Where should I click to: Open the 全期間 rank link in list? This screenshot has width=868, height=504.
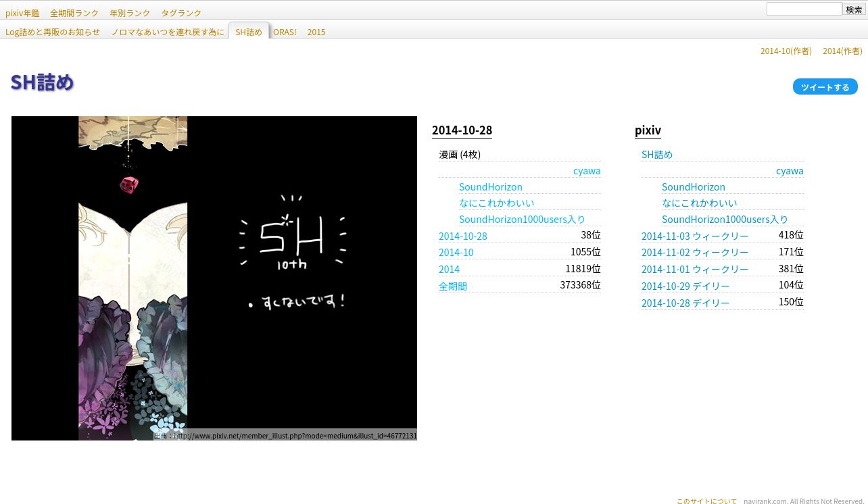pos(453,286)
